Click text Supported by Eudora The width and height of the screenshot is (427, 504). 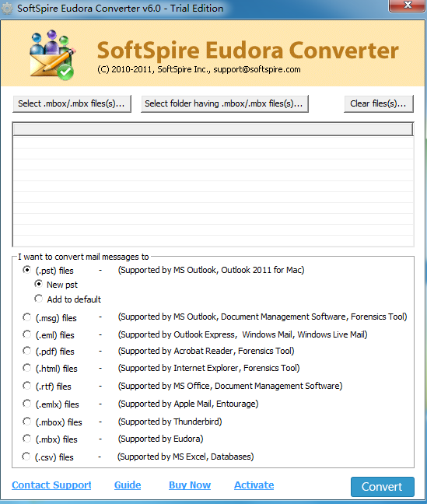tap(160, 439)
